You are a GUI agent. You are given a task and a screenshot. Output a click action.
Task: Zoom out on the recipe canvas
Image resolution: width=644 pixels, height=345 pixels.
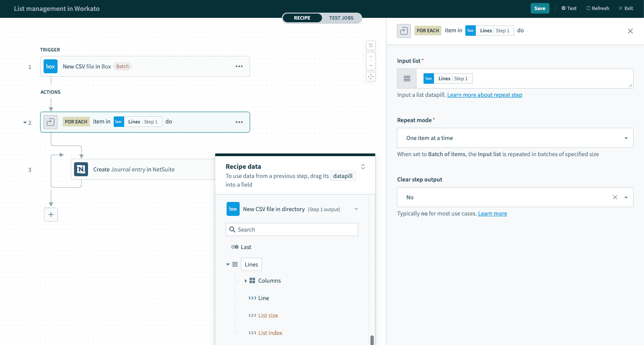[371, 65]
